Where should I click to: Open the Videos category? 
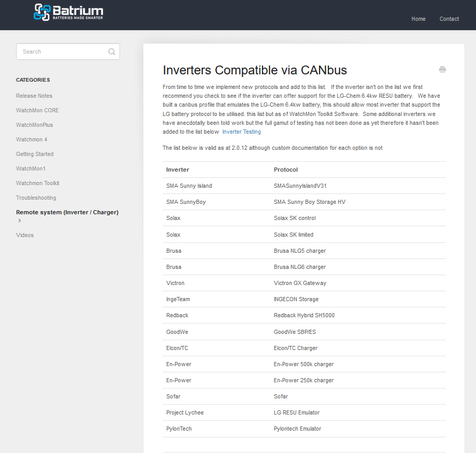point(25,235)
